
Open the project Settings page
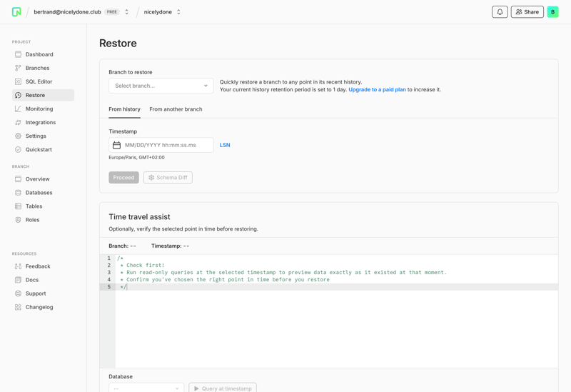pyautogui.click(x=43, y=136)
